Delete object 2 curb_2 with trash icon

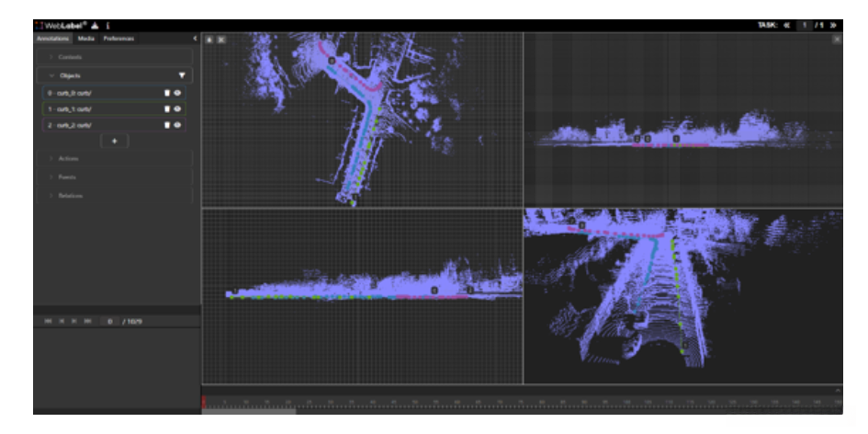pyautogui.click(x=167, y=125)
